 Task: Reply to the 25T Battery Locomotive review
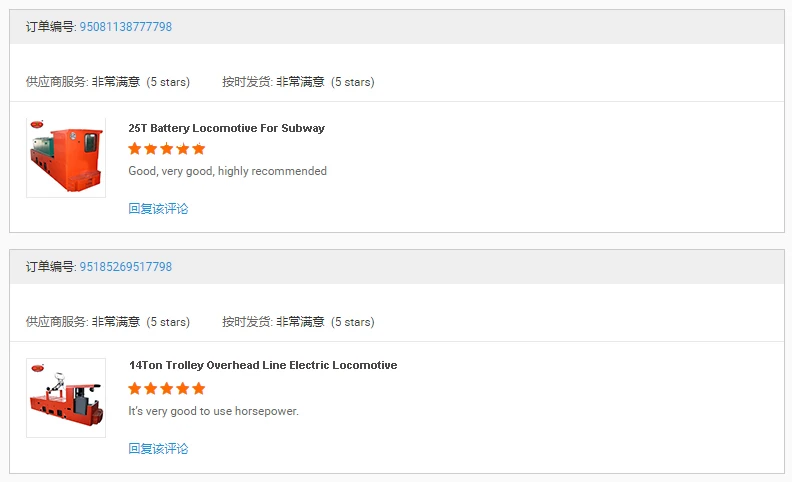pyautogui.click(x=158, y=209)
